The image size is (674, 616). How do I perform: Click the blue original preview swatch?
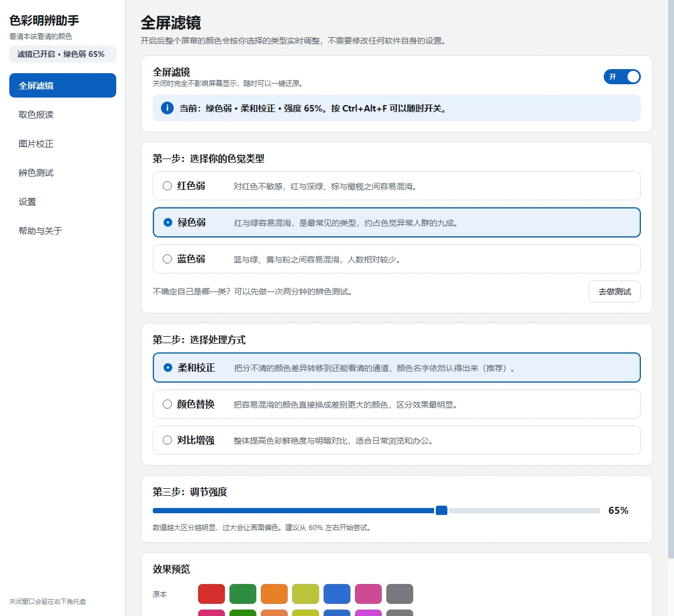337,594
